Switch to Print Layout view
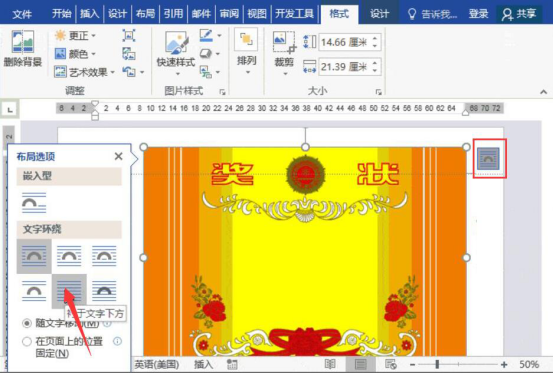 coord(360,364)
